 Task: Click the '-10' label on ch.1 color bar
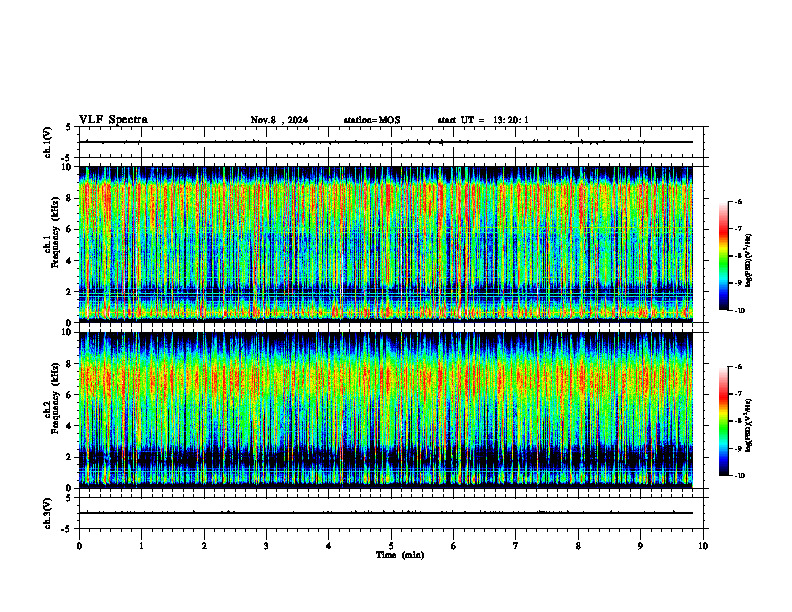739,311
